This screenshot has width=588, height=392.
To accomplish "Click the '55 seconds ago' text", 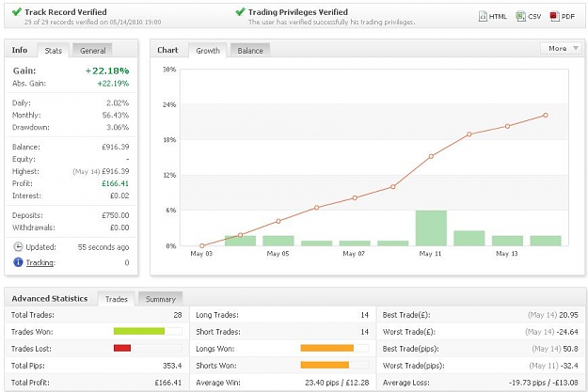I will tap(103, 247).
